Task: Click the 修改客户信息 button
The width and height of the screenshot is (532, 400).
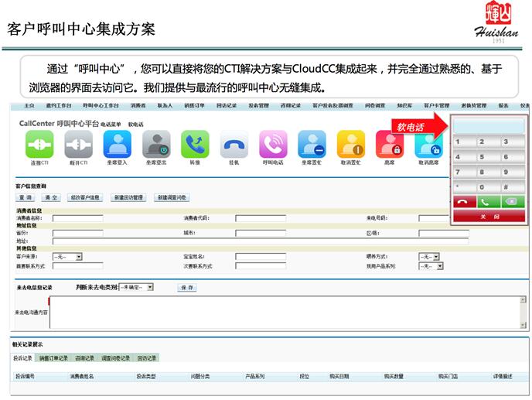Action: click(x=85, y=197)
